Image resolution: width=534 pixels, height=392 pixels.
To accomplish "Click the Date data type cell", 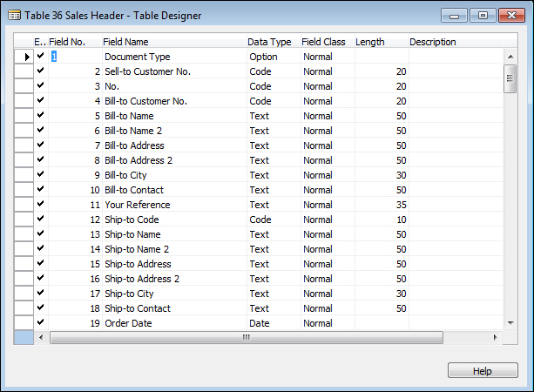I will point(274,323).
